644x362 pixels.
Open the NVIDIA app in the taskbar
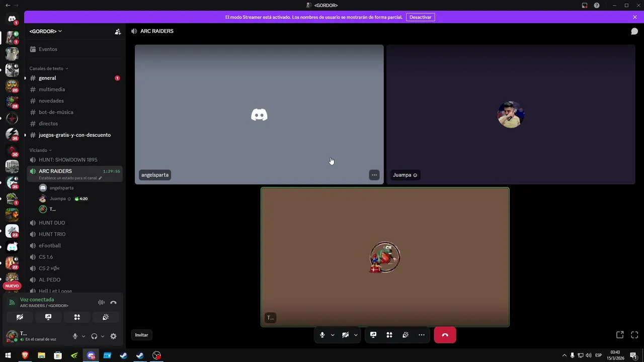(74, 355)
